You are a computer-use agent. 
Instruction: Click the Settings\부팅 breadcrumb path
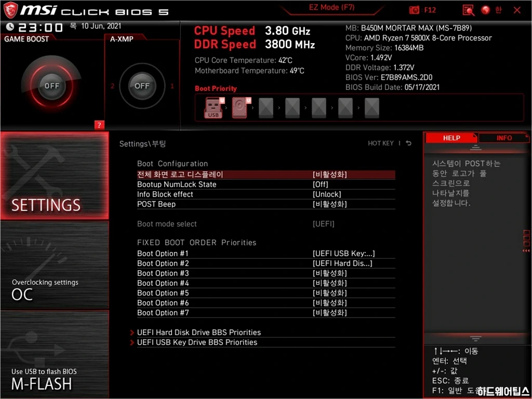tap(142, 143)
